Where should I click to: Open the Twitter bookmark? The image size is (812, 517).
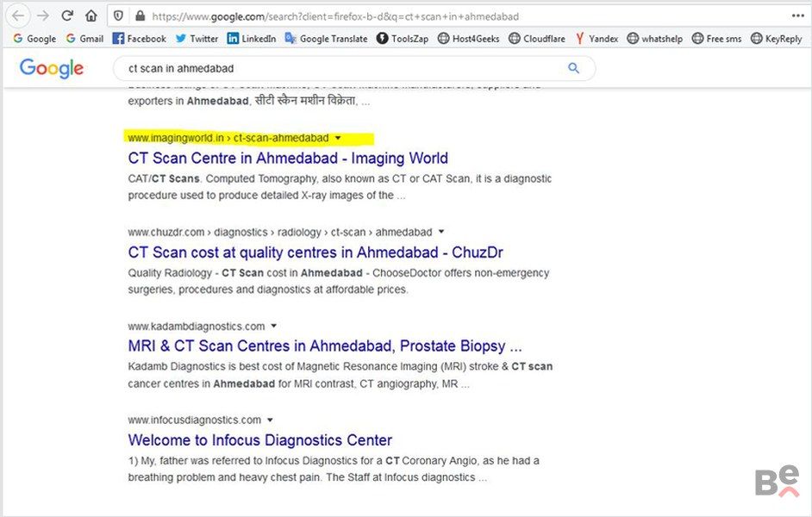click(197, 38)
